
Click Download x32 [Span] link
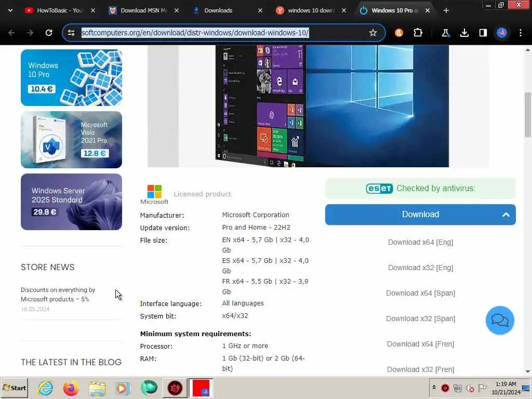[x=420, y=318]
